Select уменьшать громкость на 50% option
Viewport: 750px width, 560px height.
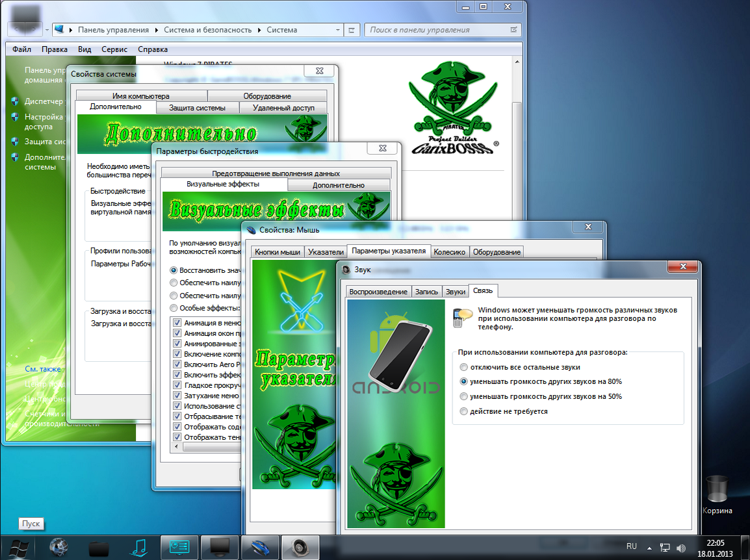click(x=463, y=396)
